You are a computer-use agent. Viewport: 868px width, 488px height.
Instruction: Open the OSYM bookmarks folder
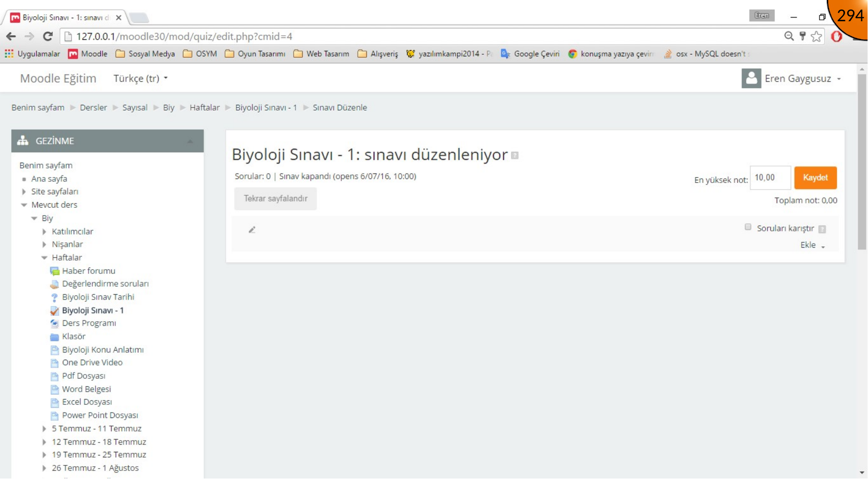(200, 54)
